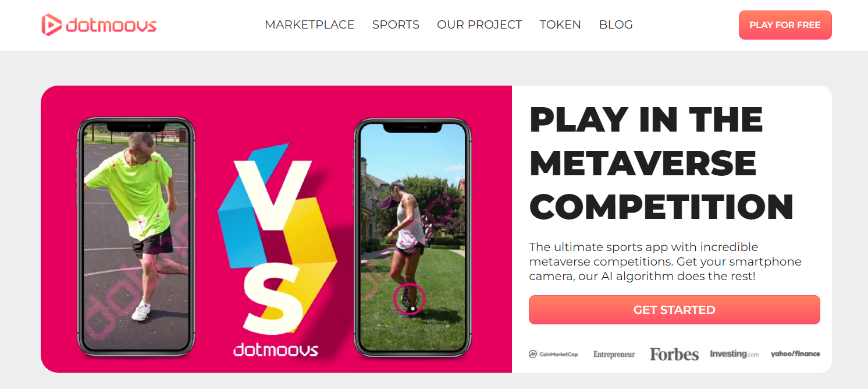868x389 pixels.
Task: Go to the SPORTS page
Action: [x=396, y=25]
